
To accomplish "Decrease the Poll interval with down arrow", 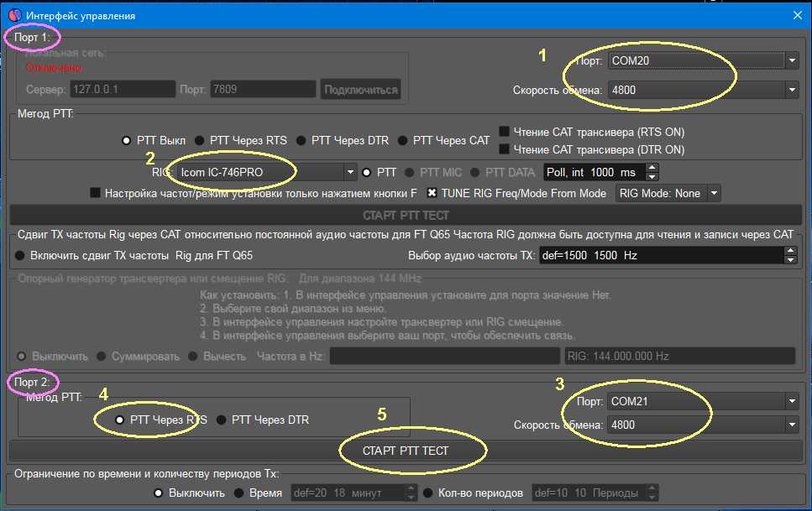I will tap(652, 177).
